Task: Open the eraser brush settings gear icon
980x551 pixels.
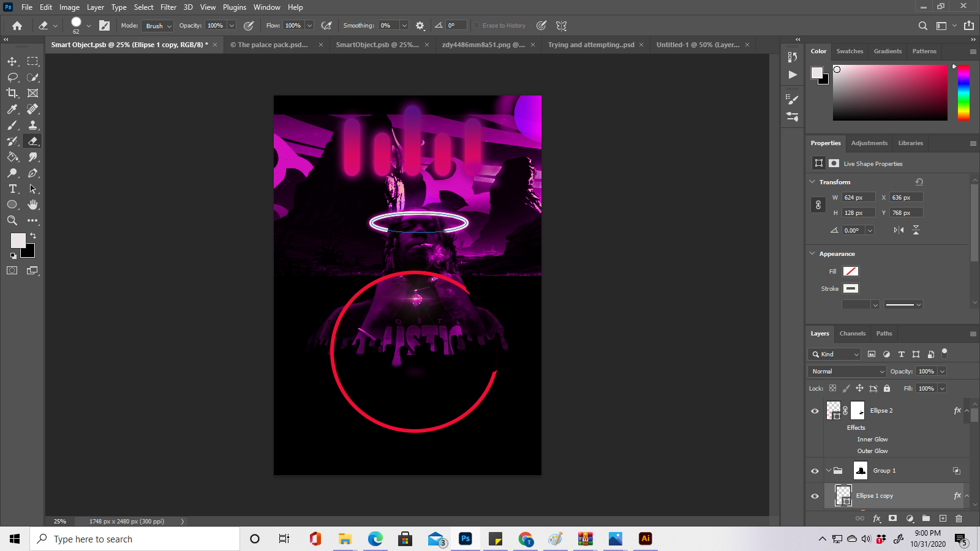Action: click(x=420, y=25)
